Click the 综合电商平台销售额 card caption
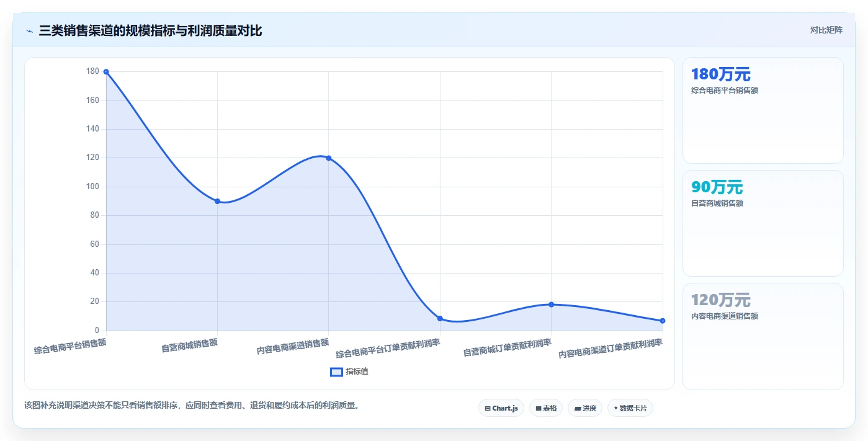The width and height of the screenshot is (868, 441). (725, 91)
